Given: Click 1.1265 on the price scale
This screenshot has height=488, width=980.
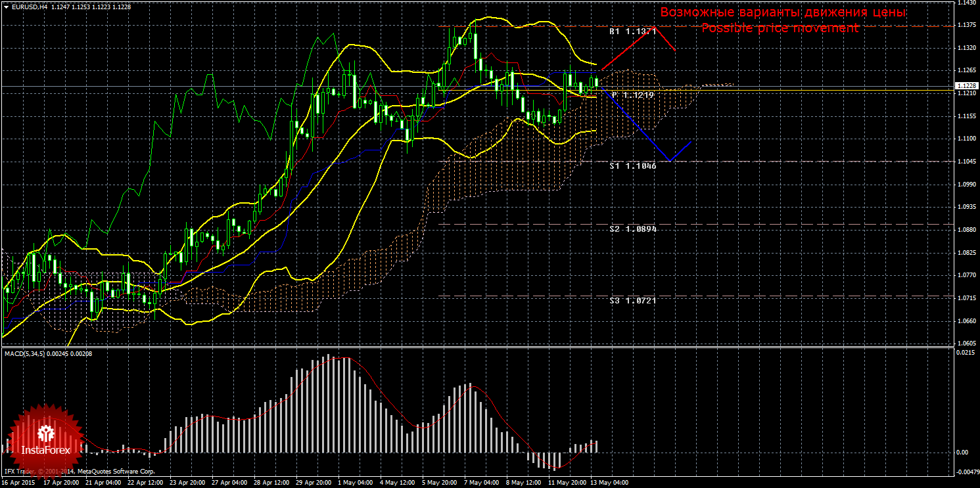Looking at the screenshot, I should 966,70.
